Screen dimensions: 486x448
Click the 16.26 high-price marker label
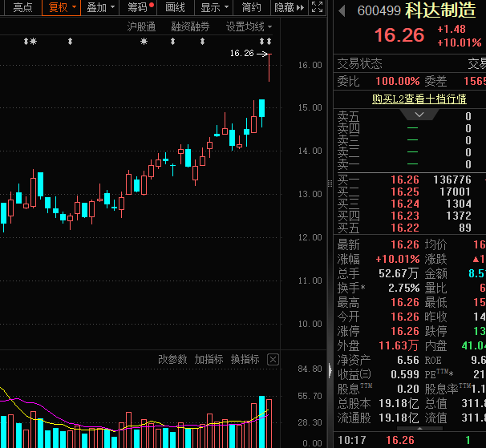click(241, 54)
